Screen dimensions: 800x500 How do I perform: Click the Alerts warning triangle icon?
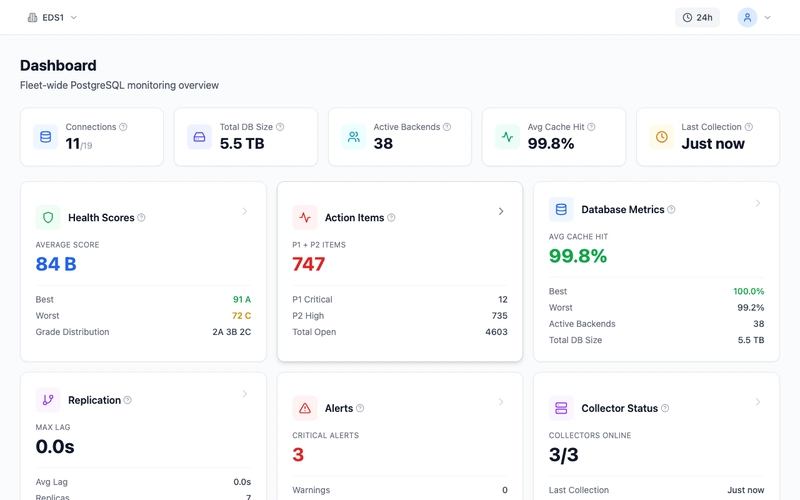[305, 408]
